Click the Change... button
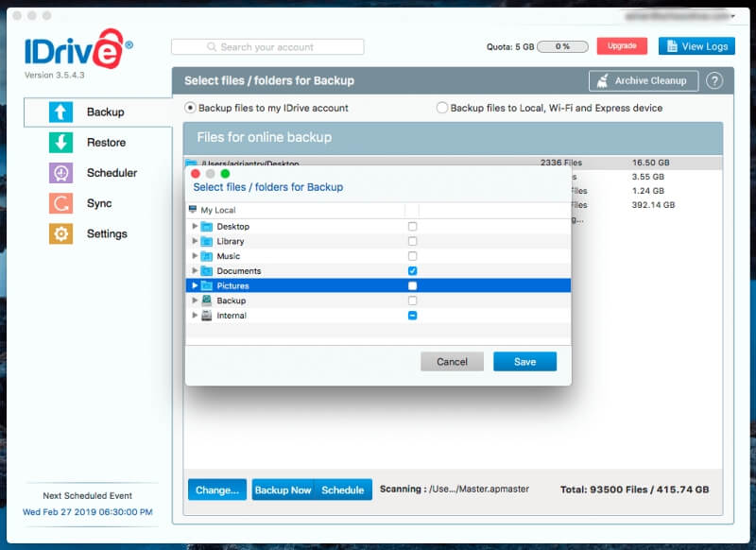Viewport: 756px width, 550px height. (217, 490)
